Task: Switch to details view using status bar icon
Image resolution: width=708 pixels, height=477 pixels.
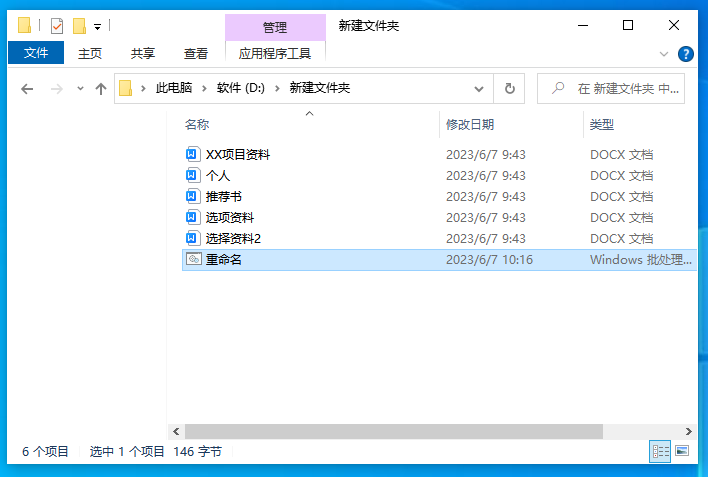Action: 661,451
